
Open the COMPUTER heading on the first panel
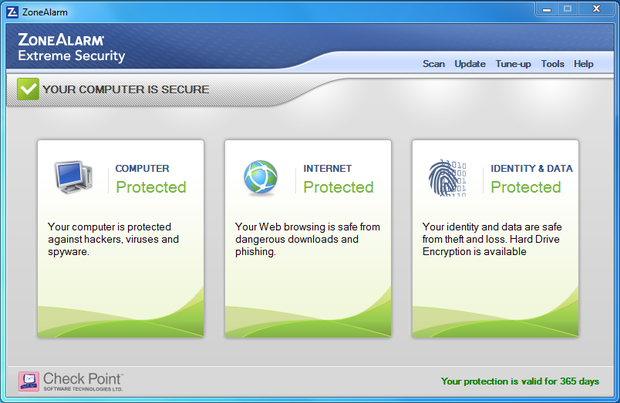tap(142, 168)
